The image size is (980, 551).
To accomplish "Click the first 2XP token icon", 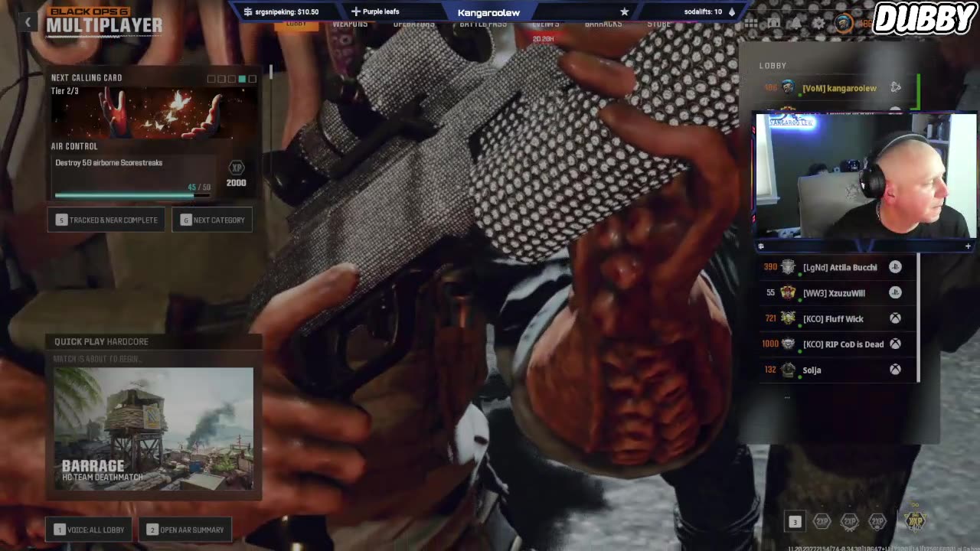I will (822, 522).
